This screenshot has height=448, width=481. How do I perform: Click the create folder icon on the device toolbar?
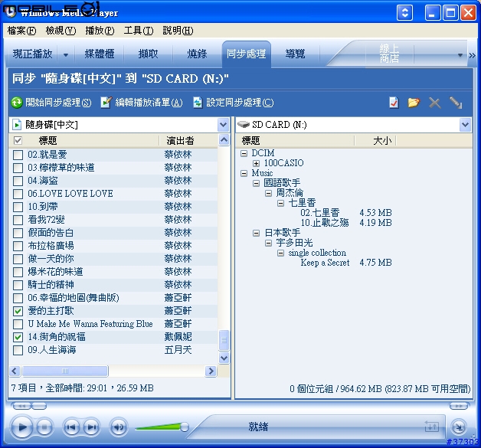(414, 103)
